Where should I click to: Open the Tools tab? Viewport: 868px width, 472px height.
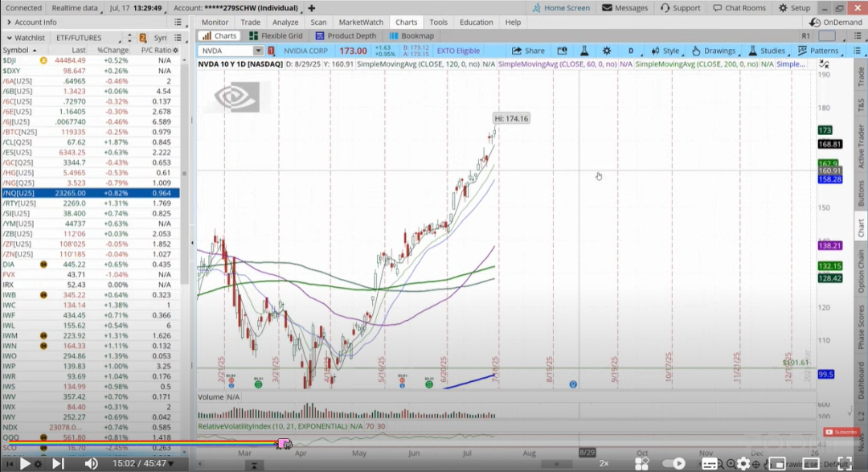click(438, 23)
